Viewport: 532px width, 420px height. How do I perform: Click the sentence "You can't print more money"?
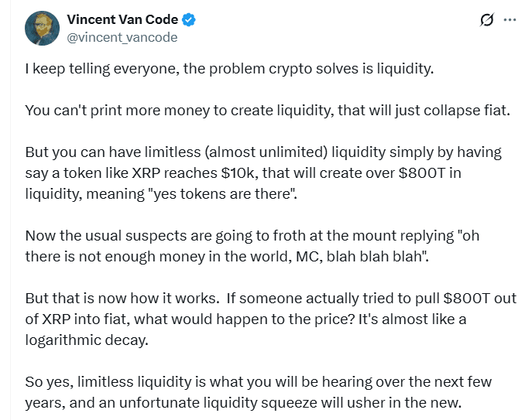(x=268, y=110)
